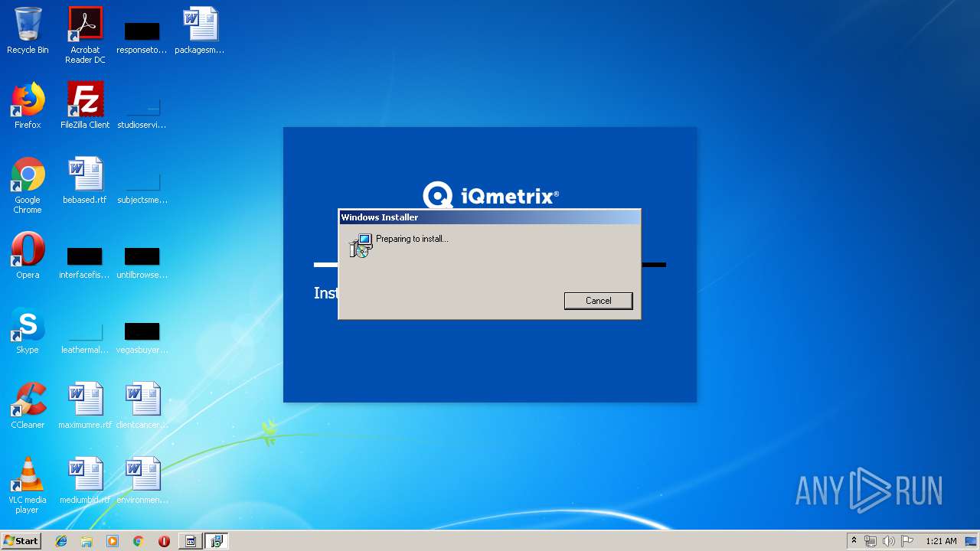The width and height of the screenshot is (980, 551).
Task: Select subjectsme... desktop file
Action: [142, 188]
